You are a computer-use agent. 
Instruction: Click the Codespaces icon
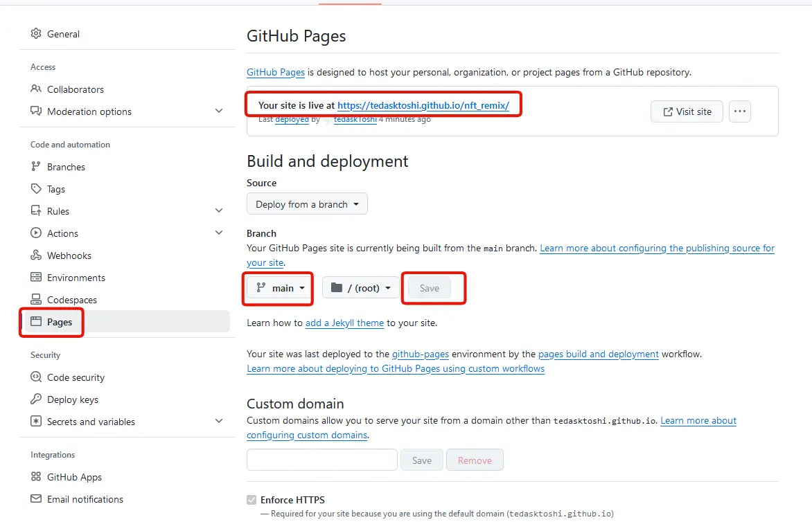(x=36, y=300)
